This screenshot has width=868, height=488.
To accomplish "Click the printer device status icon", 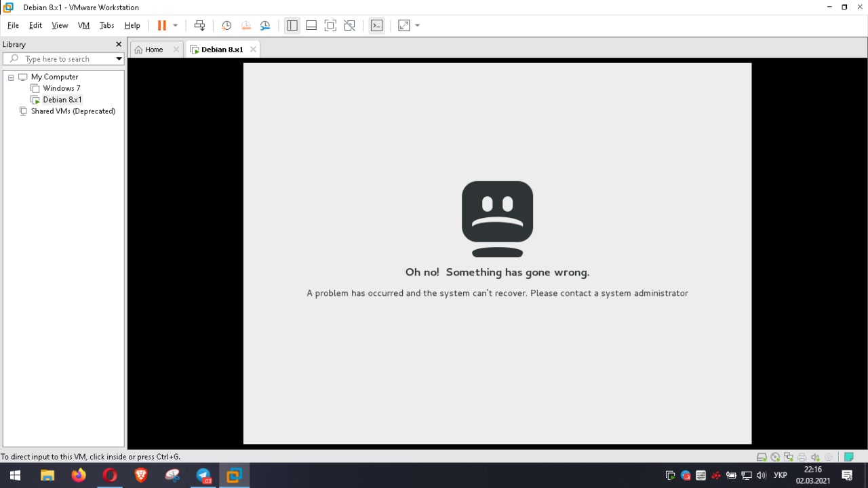I will click(802, 457).
